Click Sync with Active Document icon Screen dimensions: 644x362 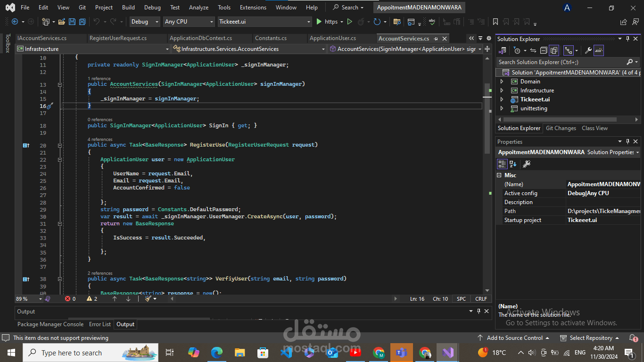click(533, 50)
